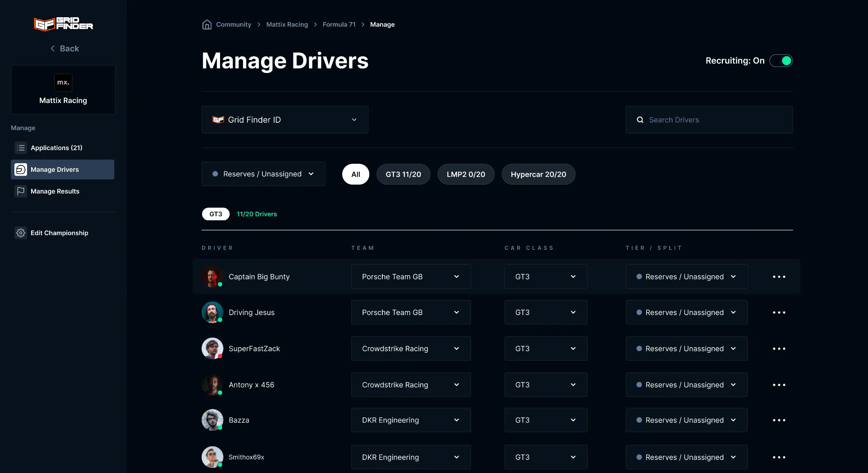Click the search magnifier in Search Drivers field
This screenshot has height=473, width=868.
pyautogui.click(x=640, y=119)
